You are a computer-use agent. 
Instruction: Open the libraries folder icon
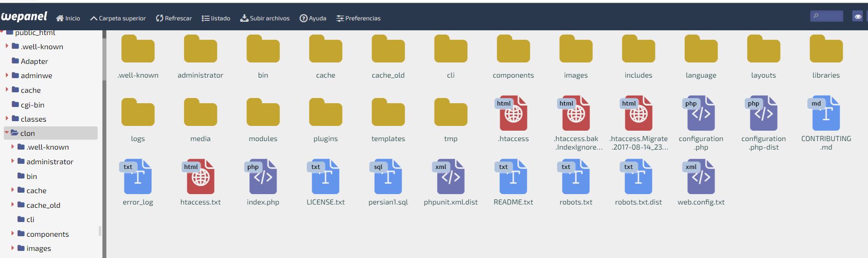point(826,48)
